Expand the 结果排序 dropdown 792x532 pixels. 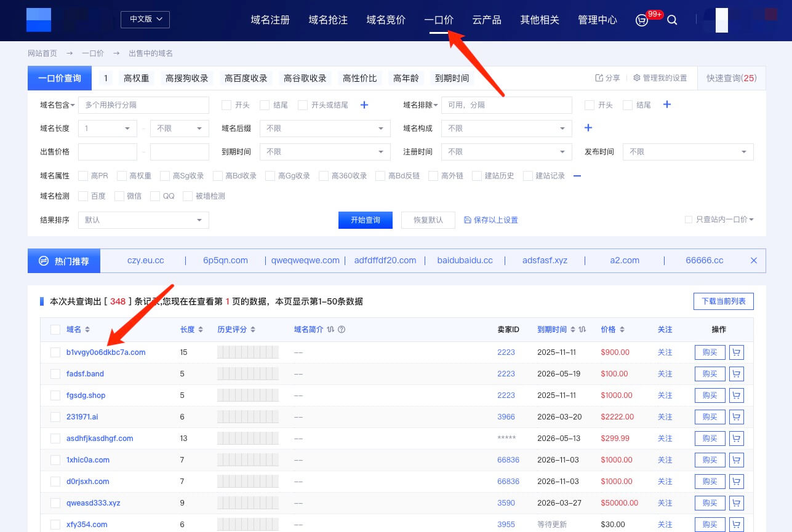pos(143,220)
